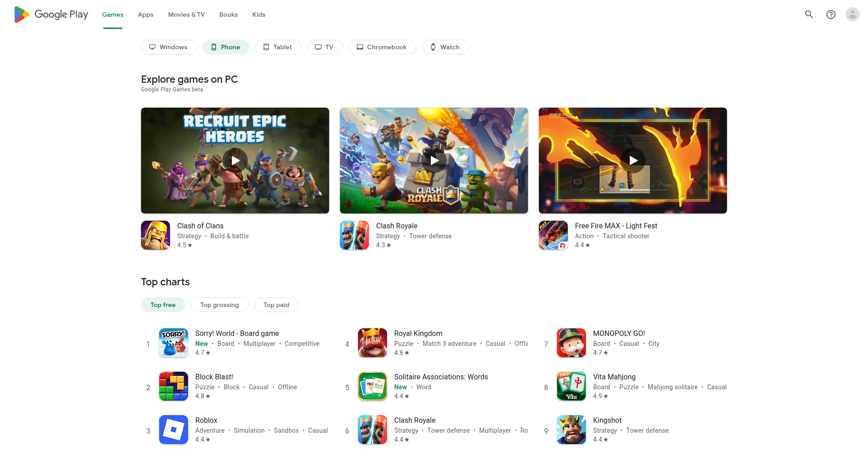
Task: Click the Google Play logo
Action: pyautogui.click(x=51, y=14)
